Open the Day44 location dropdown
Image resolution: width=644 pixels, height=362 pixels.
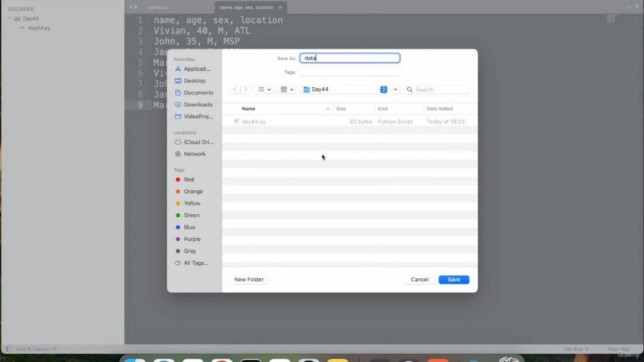(x=344, y=89)
